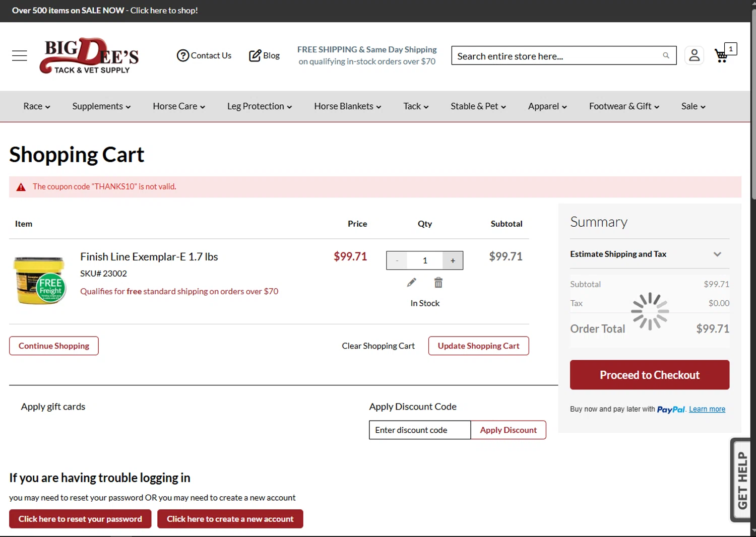Expand Estimate Shipping and Tax section
This screenshot has width=756, height=537.
point(650,254)
